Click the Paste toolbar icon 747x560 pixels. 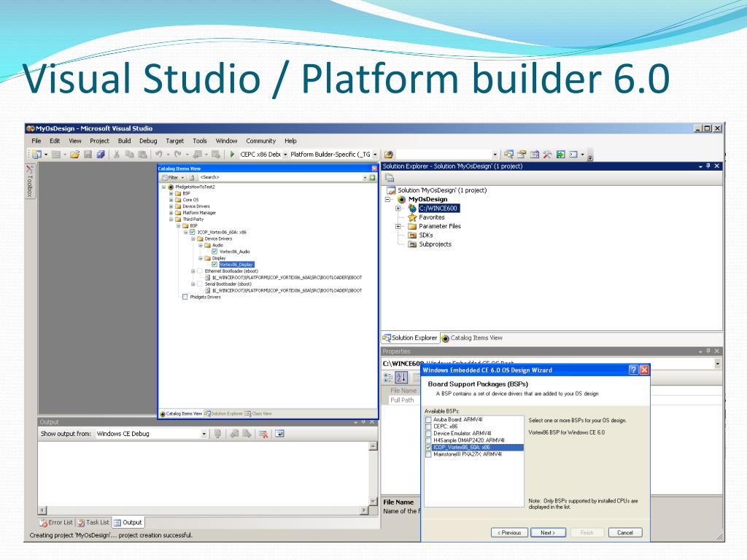[x=142, y=155]
